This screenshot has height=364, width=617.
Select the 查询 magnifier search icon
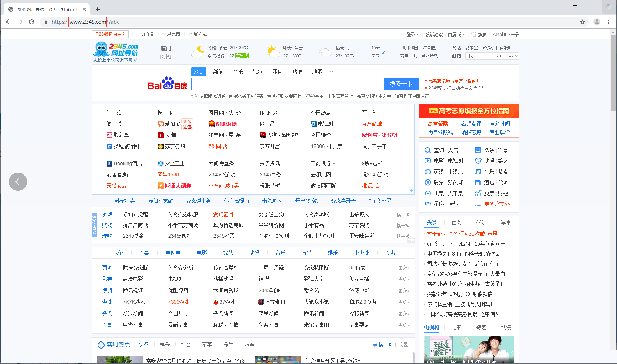click(428, 150)
